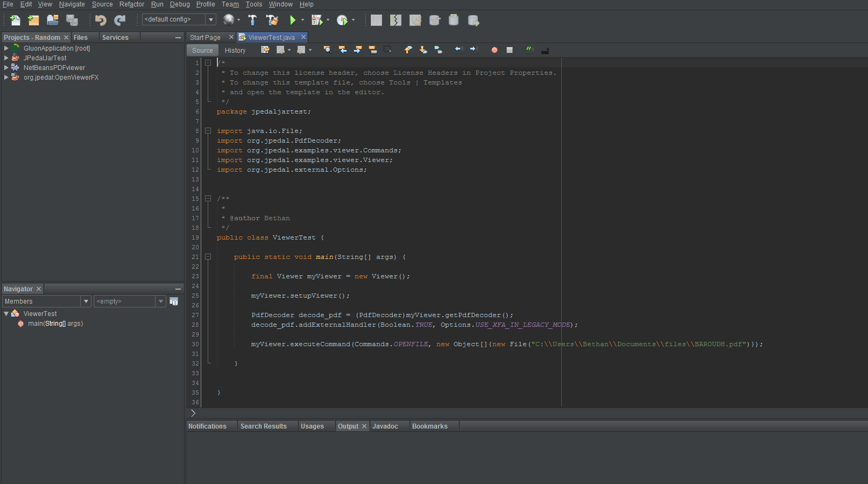Start macro recording with red circle icon
The image size is (868, 484).
tap(494, 50)
